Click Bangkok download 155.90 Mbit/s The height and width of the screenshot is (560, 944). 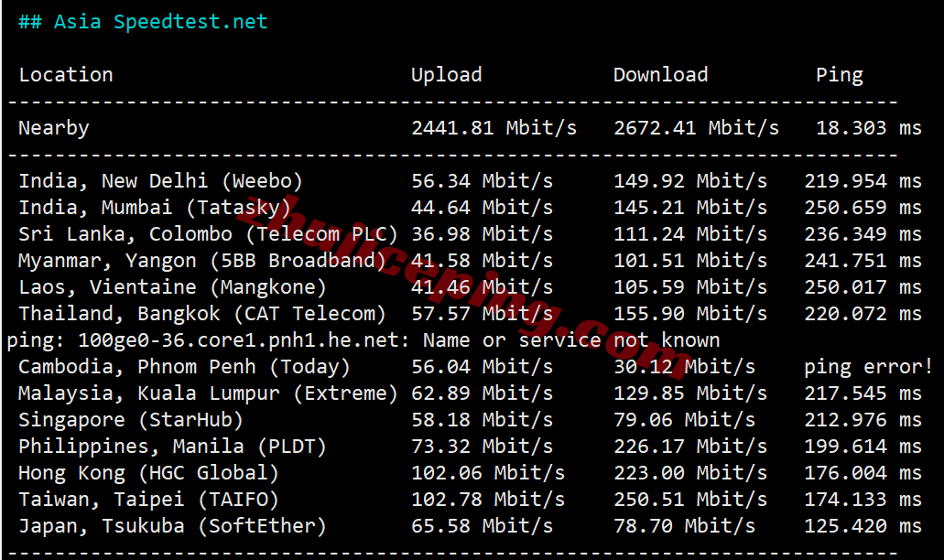pyautogui.click(x=690, y=313)
